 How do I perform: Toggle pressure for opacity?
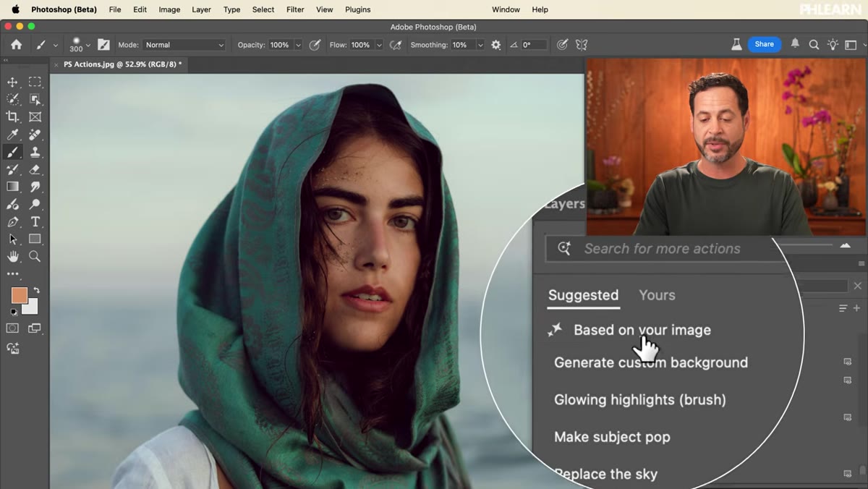click(x=315, y=45)
